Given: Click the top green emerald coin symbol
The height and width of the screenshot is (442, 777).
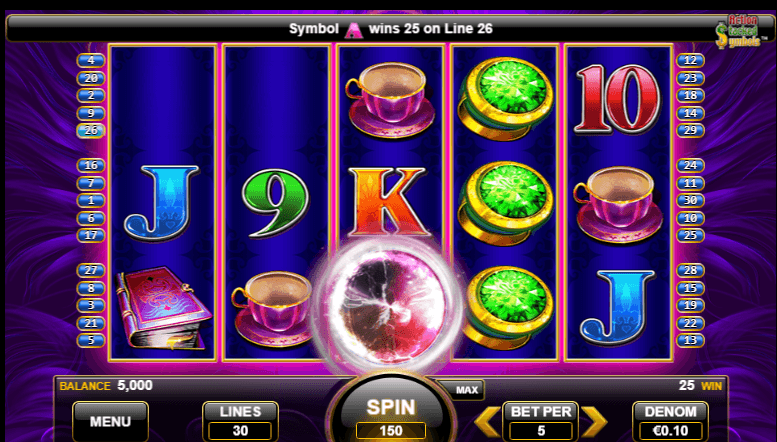Looking at the screenshot, I should pos(505,99).
